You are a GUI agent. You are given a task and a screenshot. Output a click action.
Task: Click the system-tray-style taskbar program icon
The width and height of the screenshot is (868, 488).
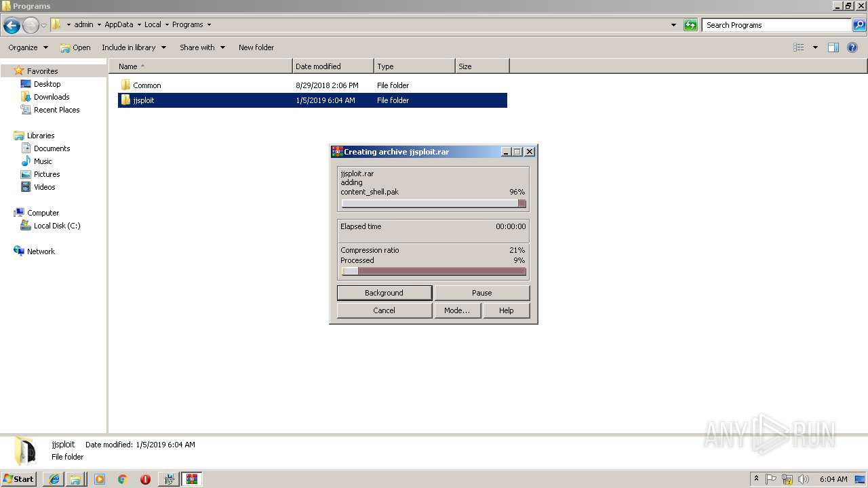pos(168,479)
